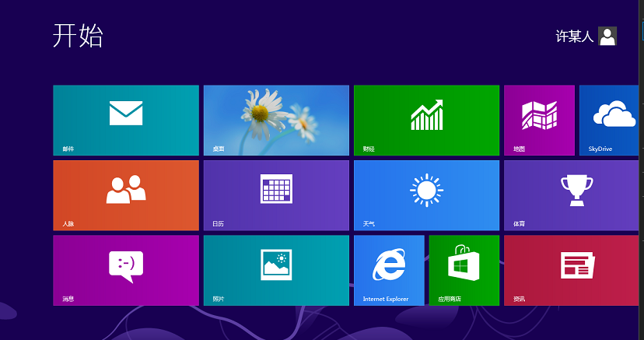
Task: Click the user avatar picture
Action: pyautogui.click(x=607, y=36)
